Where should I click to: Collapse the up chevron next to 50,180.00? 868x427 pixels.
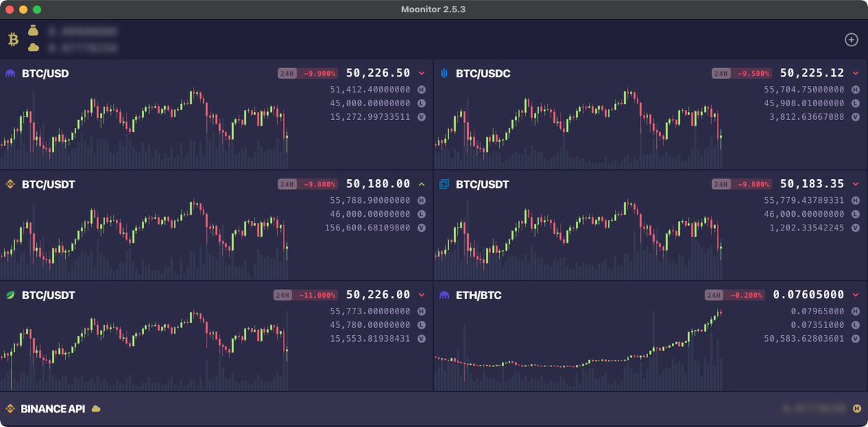point(422,184)
